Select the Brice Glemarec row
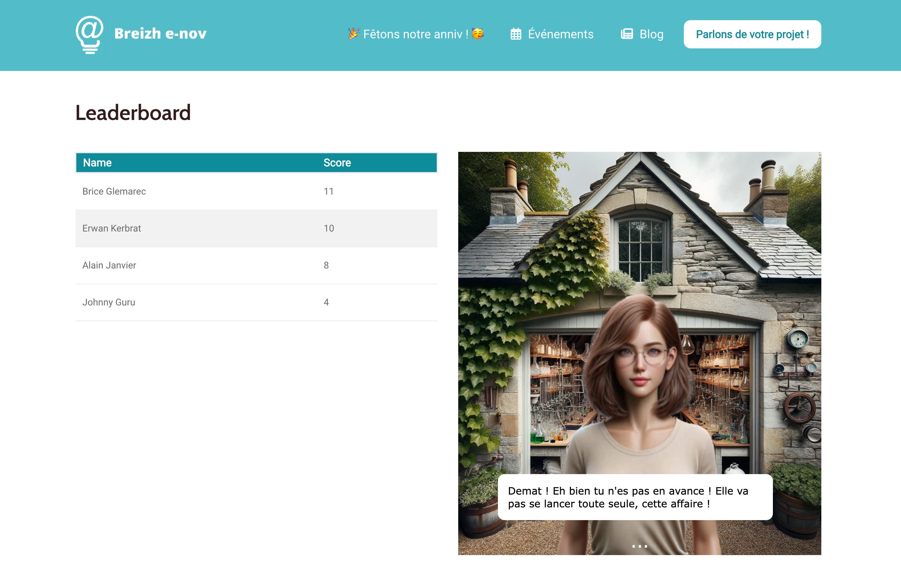Screen dimensions: 901x588 click(x=256, y=192)
